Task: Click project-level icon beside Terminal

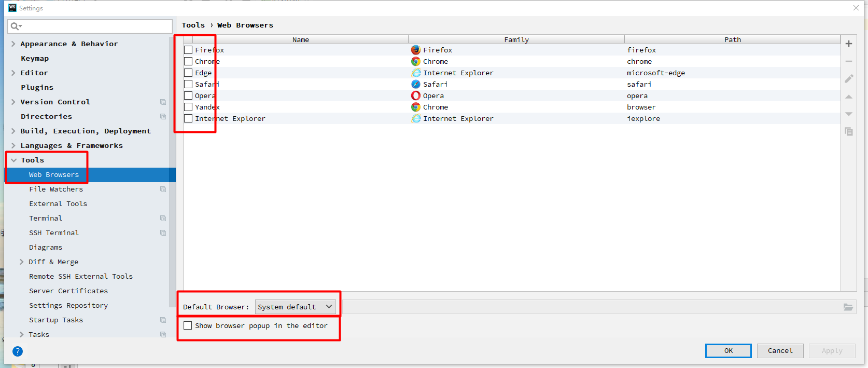Action: 163,219
